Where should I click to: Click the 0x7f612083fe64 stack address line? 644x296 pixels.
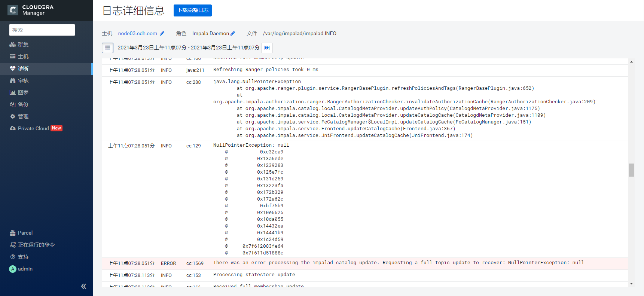coord(263,246)
